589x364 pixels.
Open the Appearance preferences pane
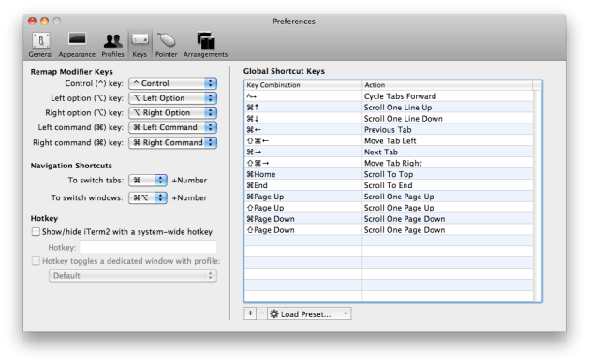[77, 45]
